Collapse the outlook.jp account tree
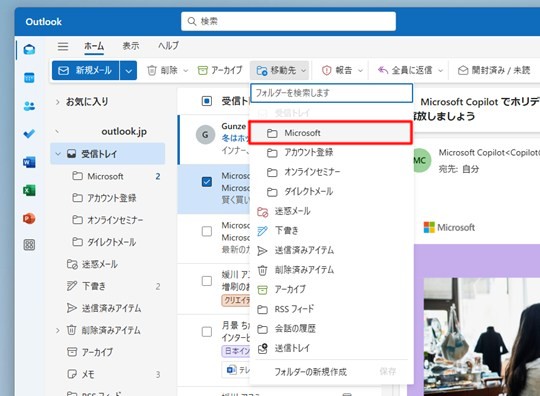 [58, 132]
